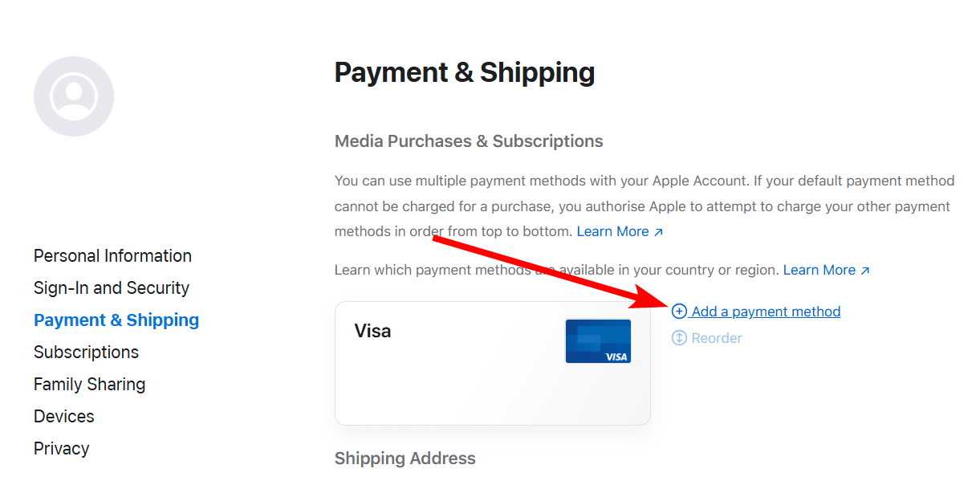980x485 pixels.
Task: Open the Subscriptions section
Action: pos(86,353)
